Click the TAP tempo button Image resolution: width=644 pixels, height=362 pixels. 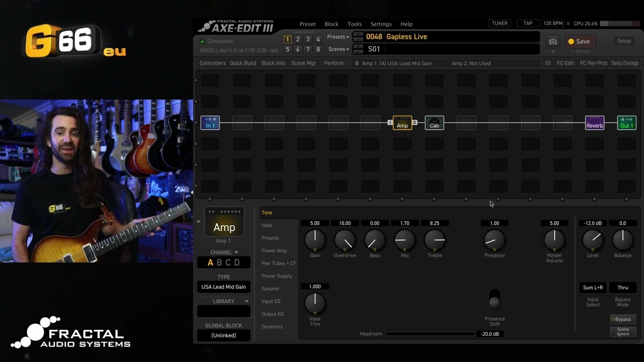[528, 24]
